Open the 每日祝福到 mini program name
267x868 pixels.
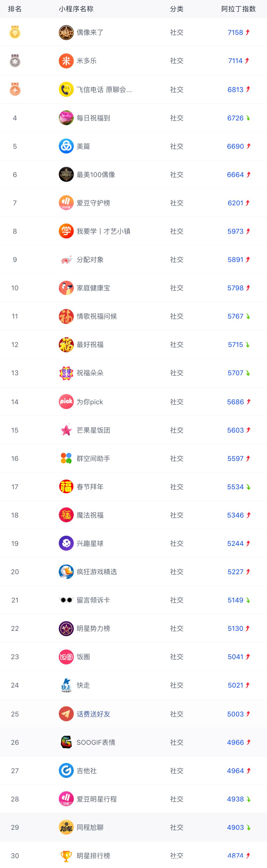pos(93,118)
